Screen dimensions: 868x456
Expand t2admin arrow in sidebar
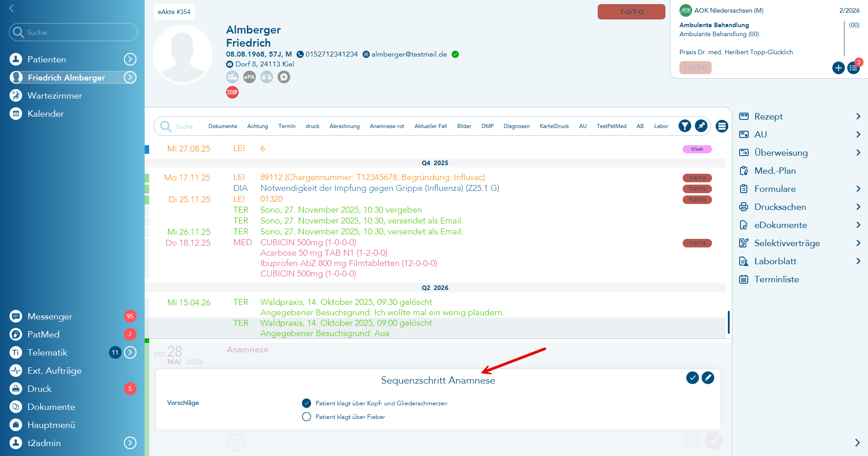(130, 443)
